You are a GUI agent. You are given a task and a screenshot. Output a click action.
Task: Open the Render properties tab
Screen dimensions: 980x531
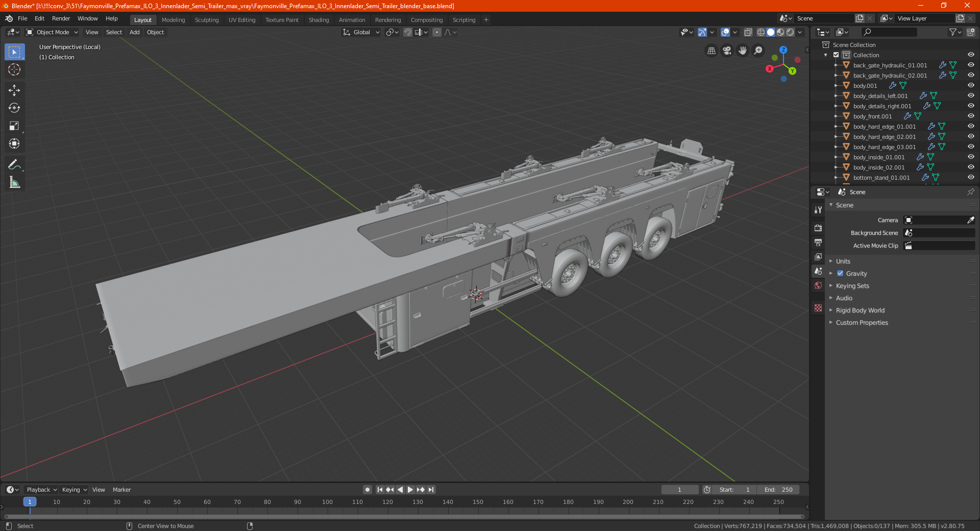click(818, 228)
